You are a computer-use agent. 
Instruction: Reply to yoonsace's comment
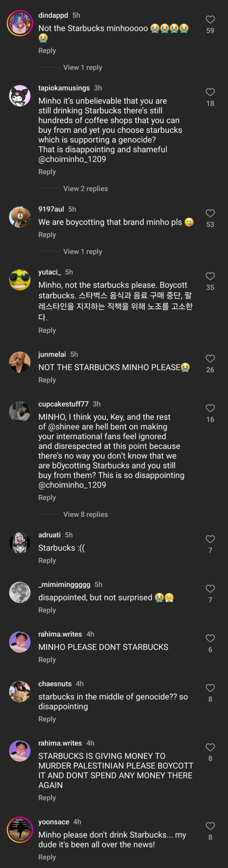coord(47,857)
